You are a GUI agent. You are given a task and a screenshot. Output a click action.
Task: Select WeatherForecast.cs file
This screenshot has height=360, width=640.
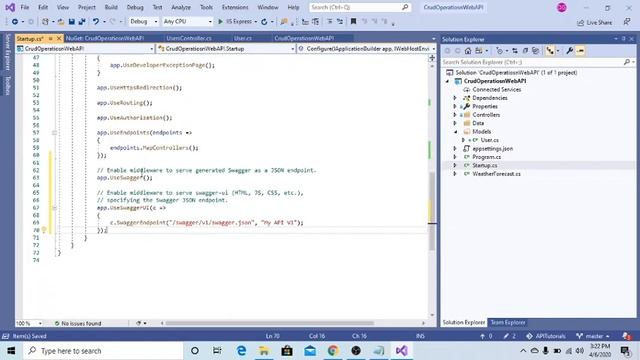[496, 174]
